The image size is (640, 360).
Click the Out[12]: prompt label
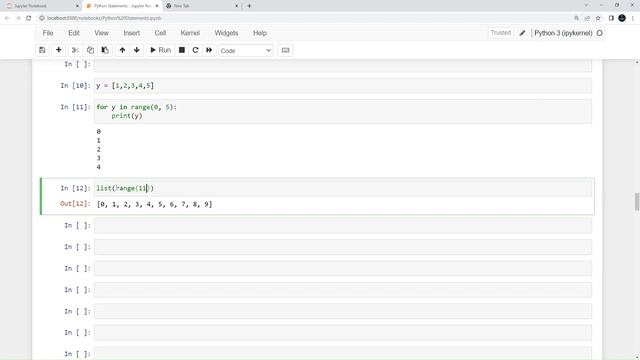[x=76, y=204]
